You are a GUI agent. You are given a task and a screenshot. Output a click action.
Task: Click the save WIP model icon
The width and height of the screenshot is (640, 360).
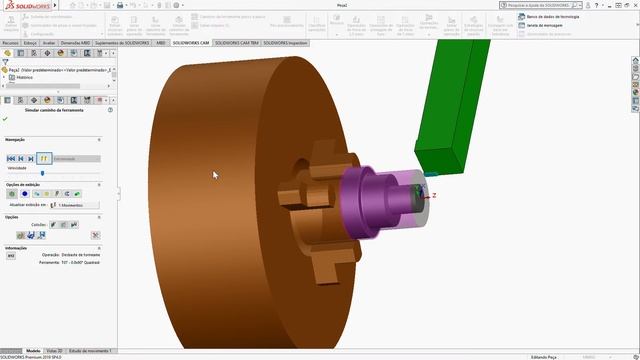[x=31, y=235]
